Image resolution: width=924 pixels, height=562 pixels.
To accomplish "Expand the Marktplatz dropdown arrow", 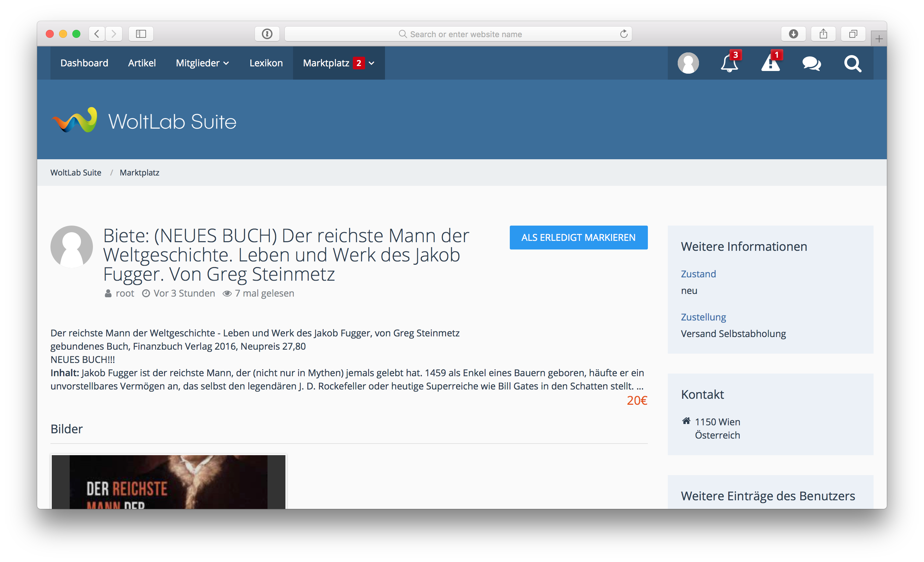I will (x=372, y=63).
